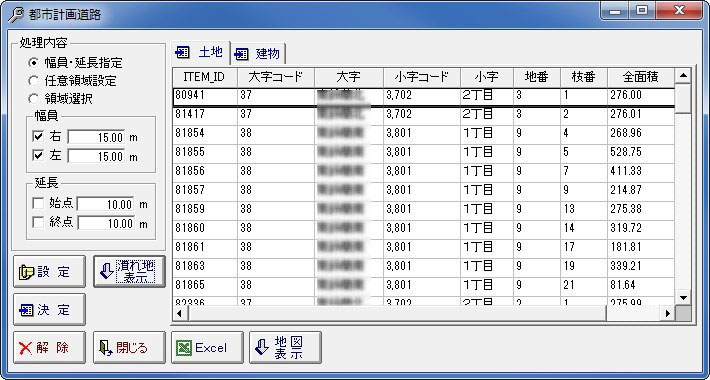The height and width of the screenshot is (380, 710).
Task: Select 領域選択 radio option
Action: coord(33,99)
